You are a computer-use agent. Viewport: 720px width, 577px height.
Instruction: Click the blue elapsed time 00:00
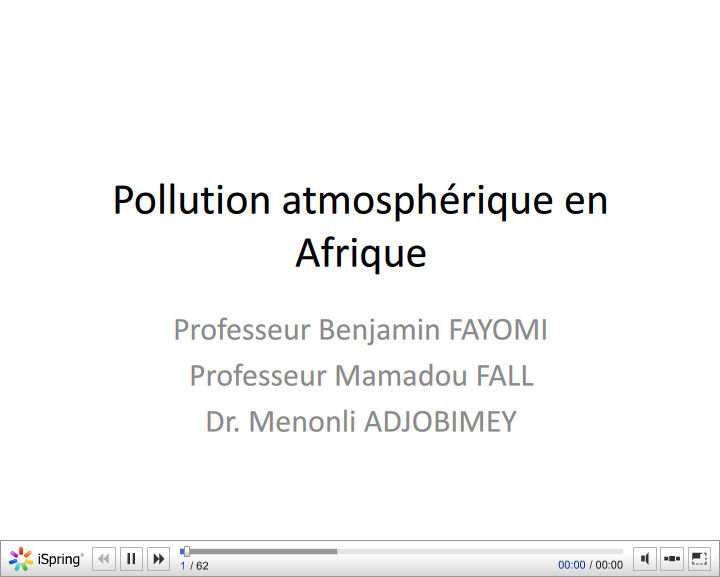[x=571, y=565]
